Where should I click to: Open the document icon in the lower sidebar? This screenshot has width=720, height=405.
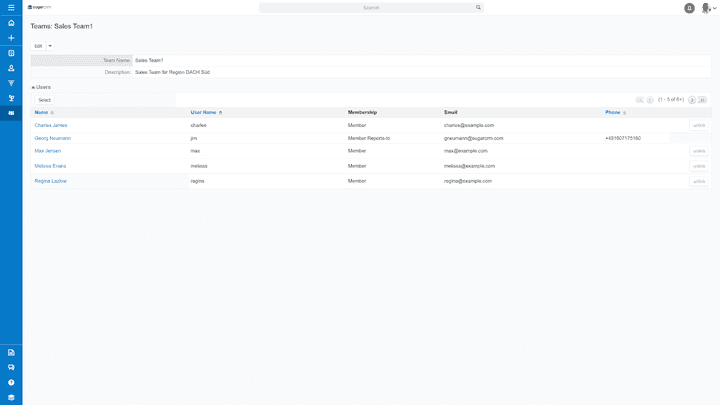11,352
